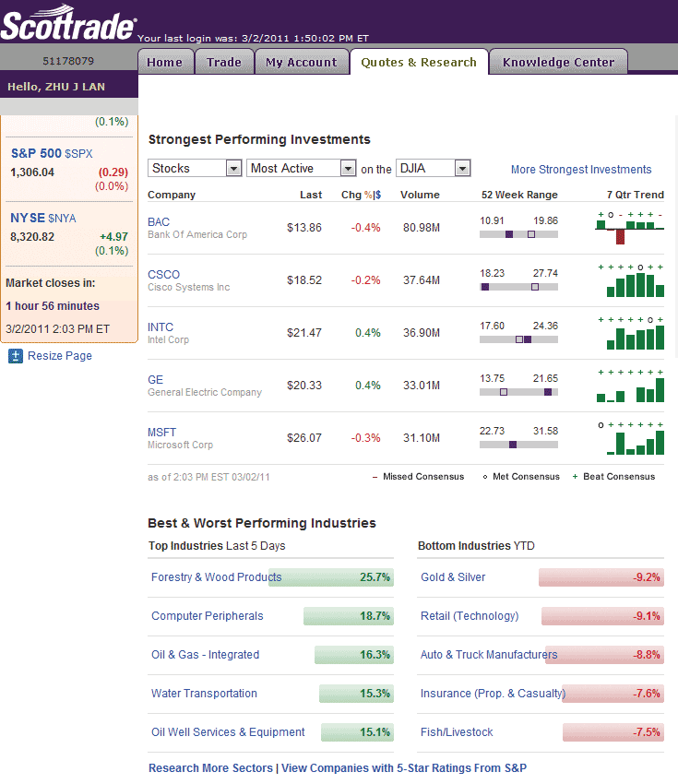Viewport: 678px width, 784px height.
Task: Click INTC change value 0.4%
Action: pos(368,333)
